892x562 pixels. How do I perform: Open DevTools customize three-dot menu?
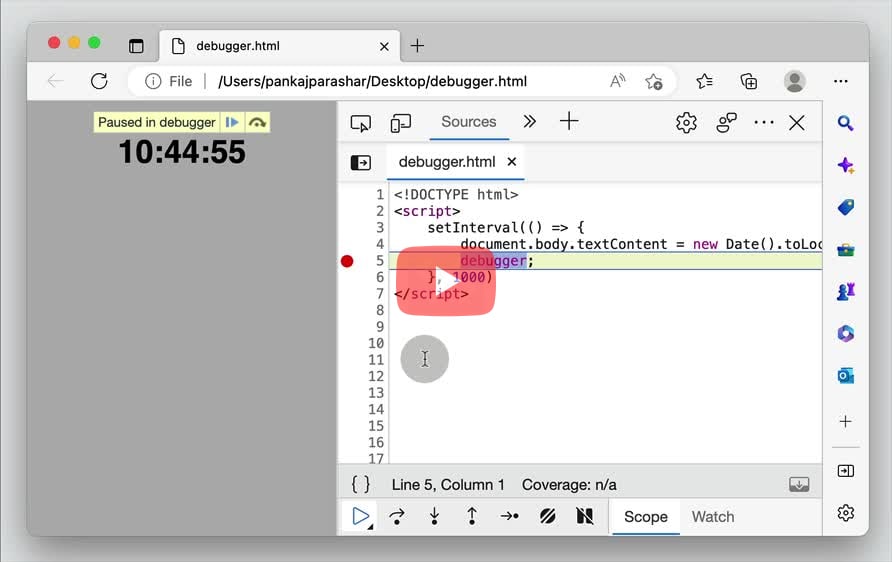[x=763, y=122]
